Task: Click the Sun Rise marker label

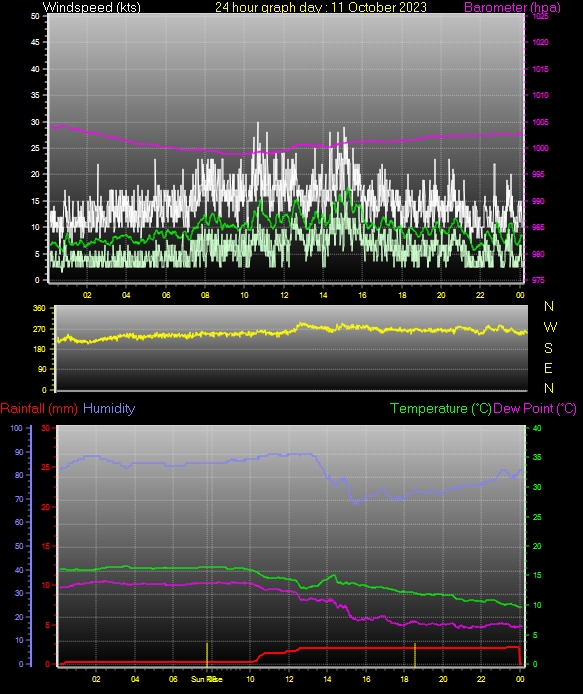Action: pos(206,679)
